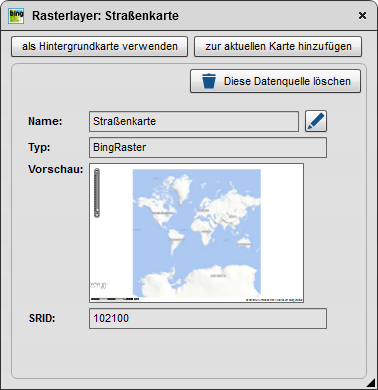The image size is (378, 390).
Task: Click the zoom slider in the map preview
Action: pyautogui.click(x=97, y=193)
